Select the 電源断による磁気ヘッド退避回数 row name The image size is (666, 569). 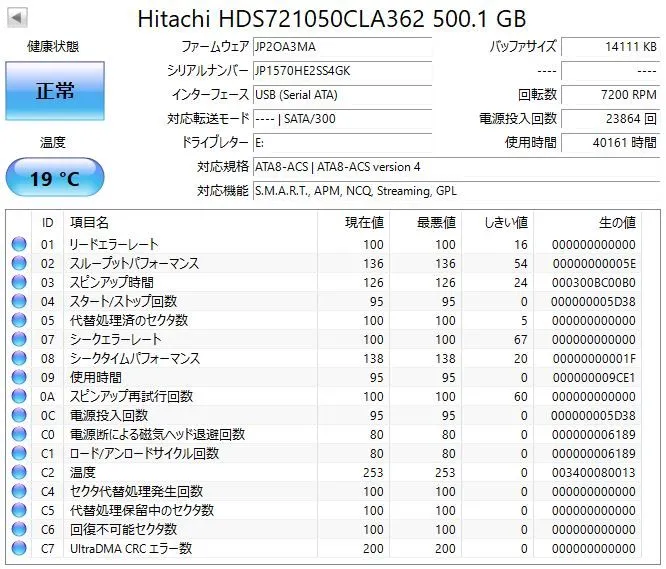pyautogui.click(x=157, y=434)
